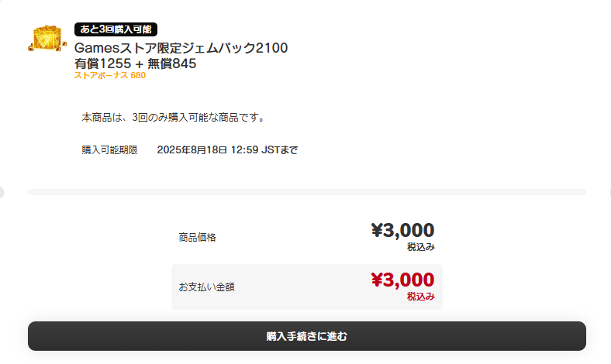Click the 購入可能期限 label
611x364 pixels.
click(x=109, y=149)
